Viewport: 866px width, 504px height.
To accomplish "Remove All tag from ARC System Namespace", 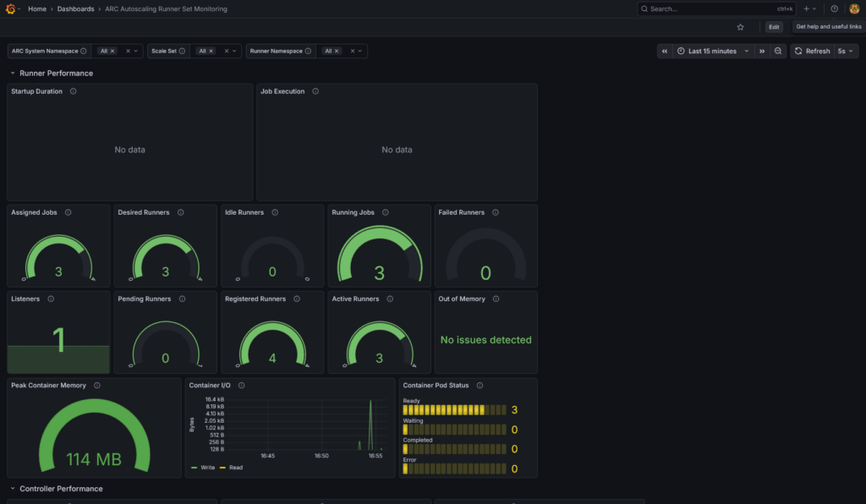I will pos(112,52).
